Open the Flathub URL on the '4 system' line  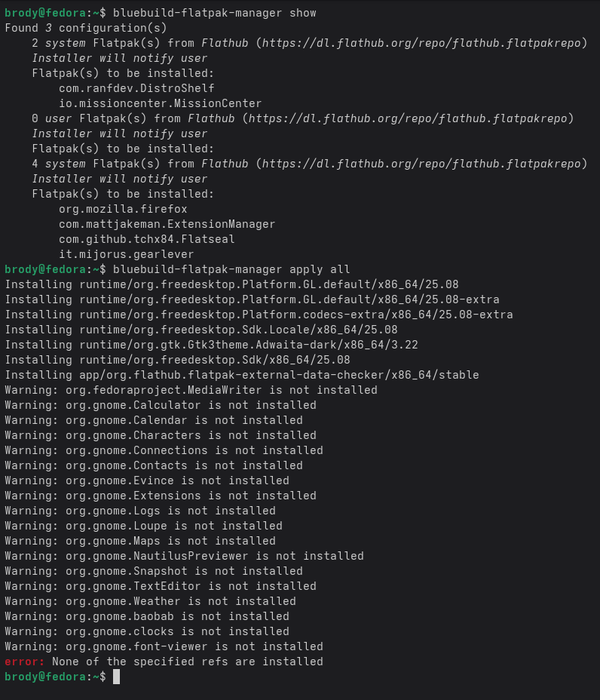[x=421, y=164]
